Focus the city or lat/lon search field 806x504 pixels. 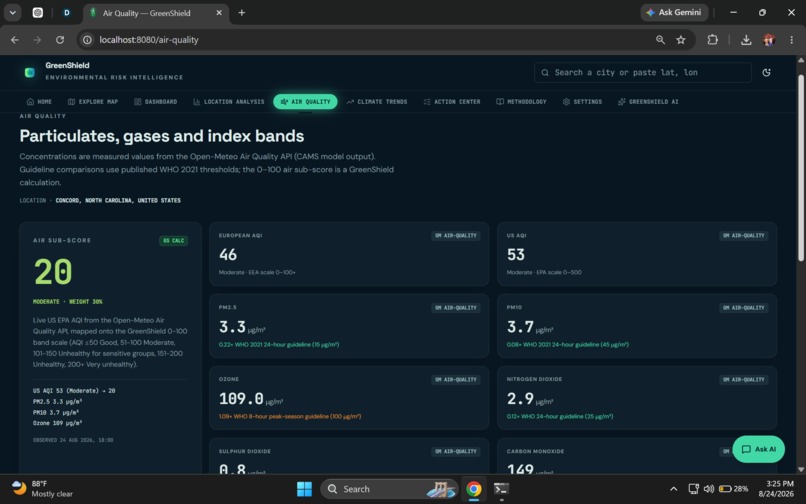pos(643,73)
